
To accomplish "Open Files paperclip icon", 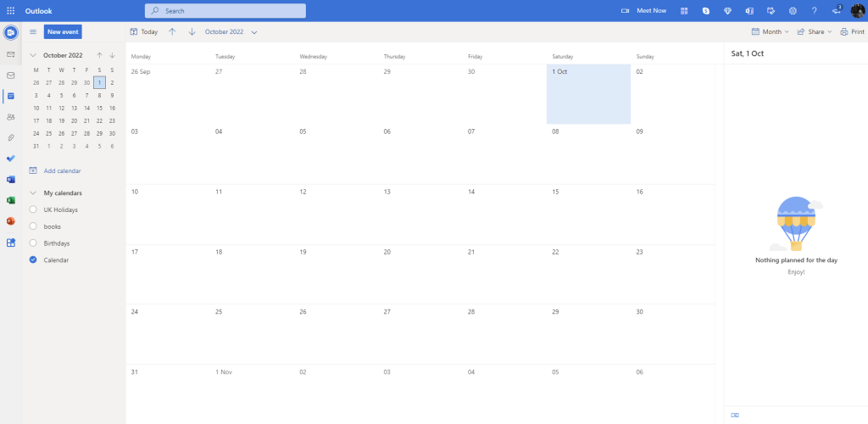I will (x=10, y=137).
